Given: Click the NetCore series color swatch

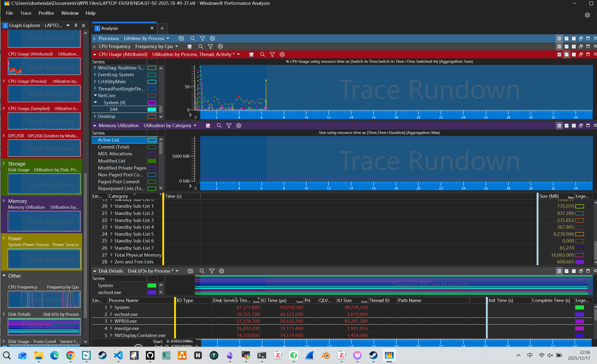Looking at the screenshot, I should pyautogui.click(x=152, y=96).
